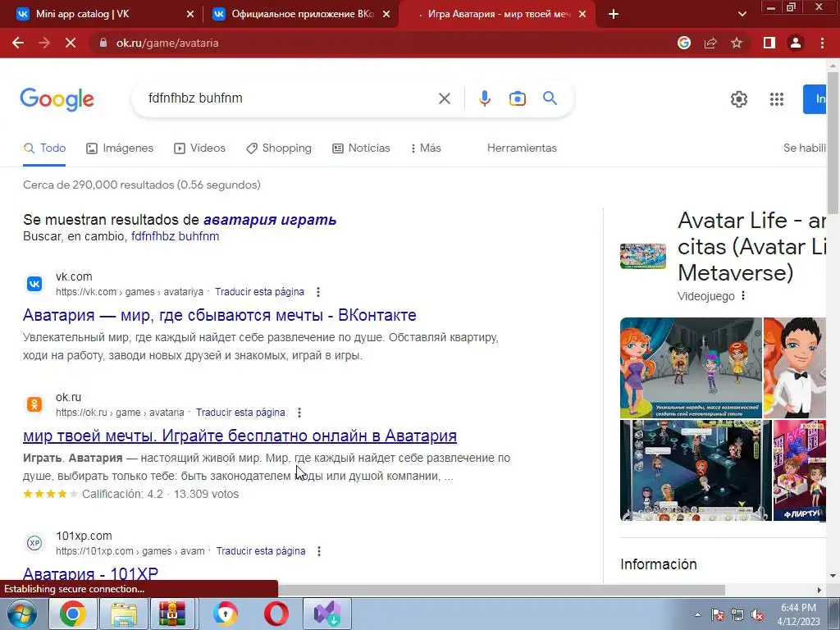Open Google settings gear icon
The width and height of the screenshot is (840, 630).
pos(739,99)
